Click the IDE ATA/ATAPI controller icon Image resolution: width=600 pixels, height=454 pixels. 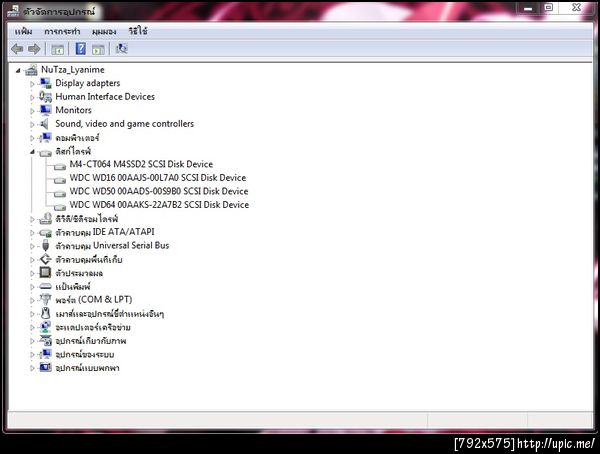coord(46,233)
